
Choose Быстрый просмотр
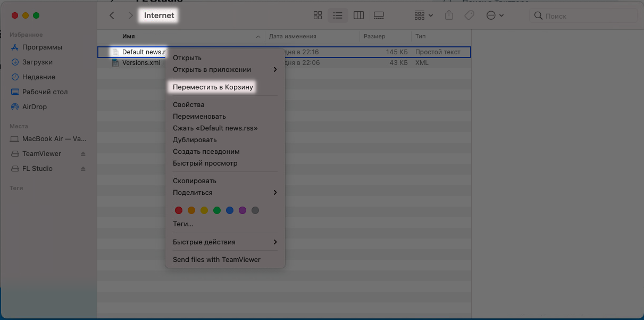(x=205, y=163)
